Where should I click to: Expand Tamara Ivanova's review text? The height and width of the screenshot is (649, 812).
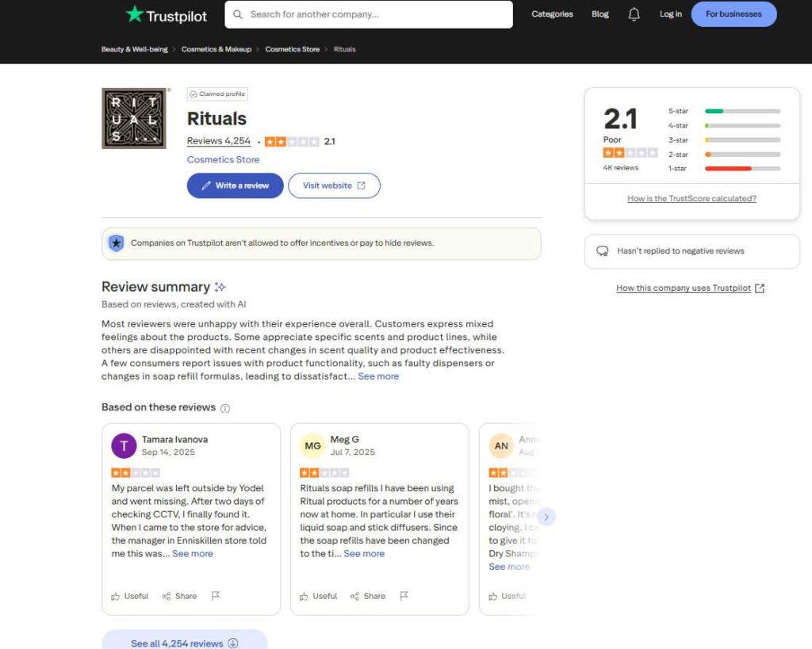193,553
